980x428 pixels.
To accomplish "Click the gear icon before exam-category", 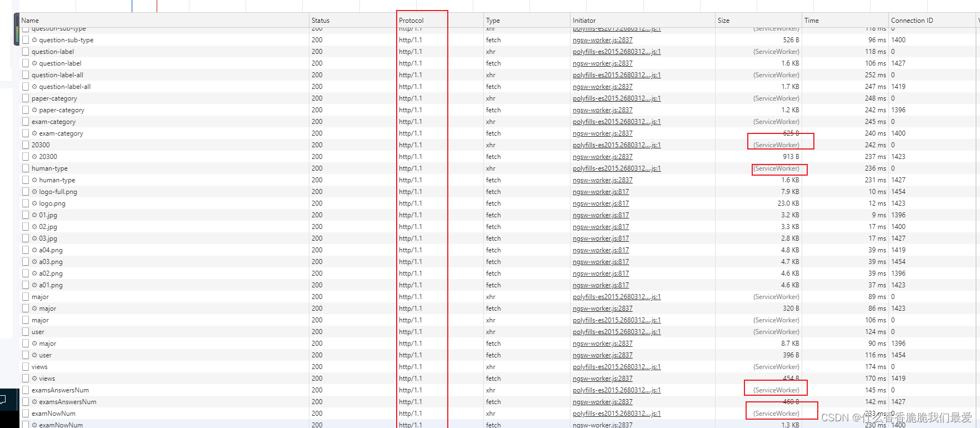I will 34,133.
